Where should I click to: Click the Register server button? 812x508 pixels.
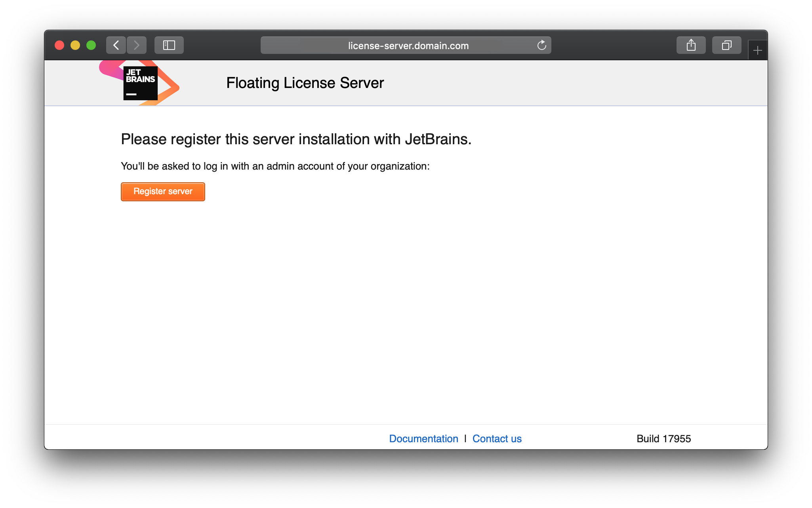[x=163, y=191]
